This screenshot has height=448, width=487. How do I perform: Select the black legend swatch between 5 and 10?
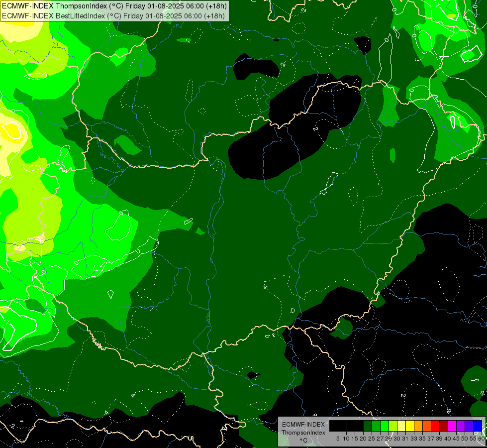coord(342,426)
